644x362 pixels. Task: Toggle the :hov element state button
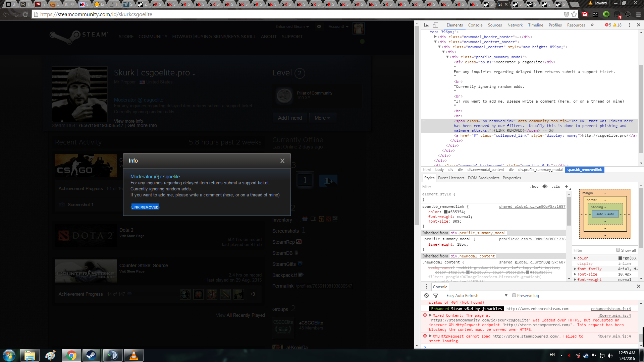pos(534,187)
